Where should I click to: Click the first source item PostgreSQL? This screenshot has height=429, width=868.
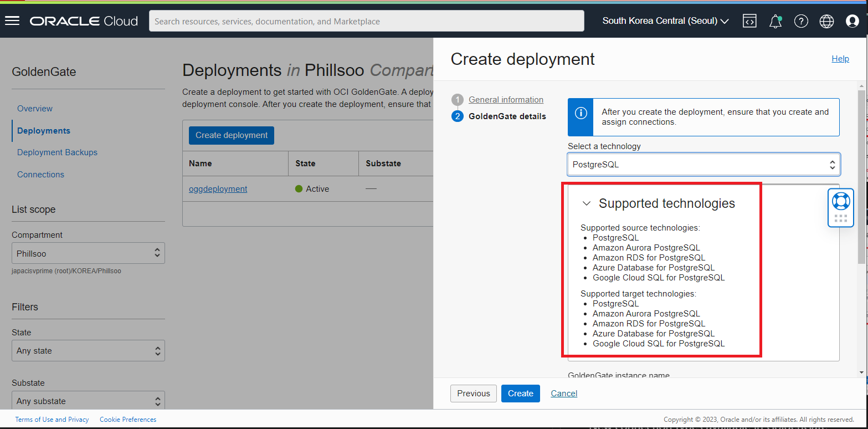(x=615, y=238)
